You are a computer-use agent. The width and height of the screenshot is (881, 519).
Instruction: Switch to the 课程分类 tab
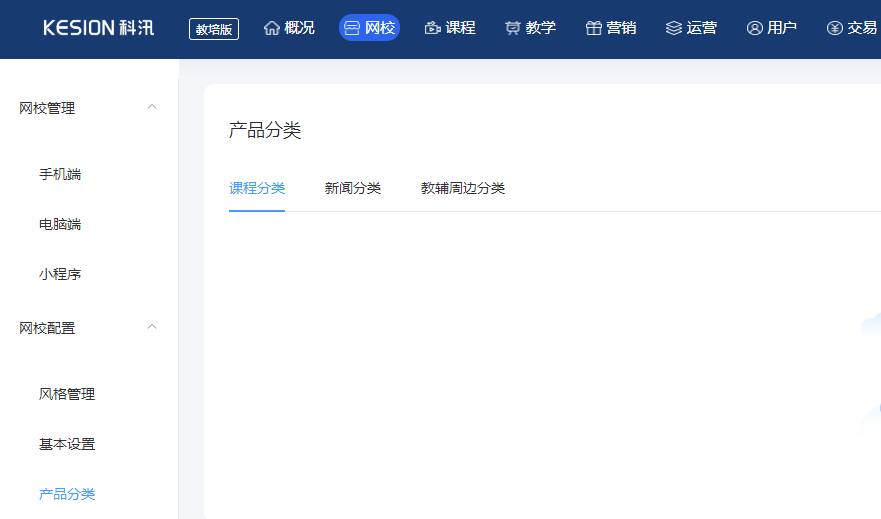point(257,188)
